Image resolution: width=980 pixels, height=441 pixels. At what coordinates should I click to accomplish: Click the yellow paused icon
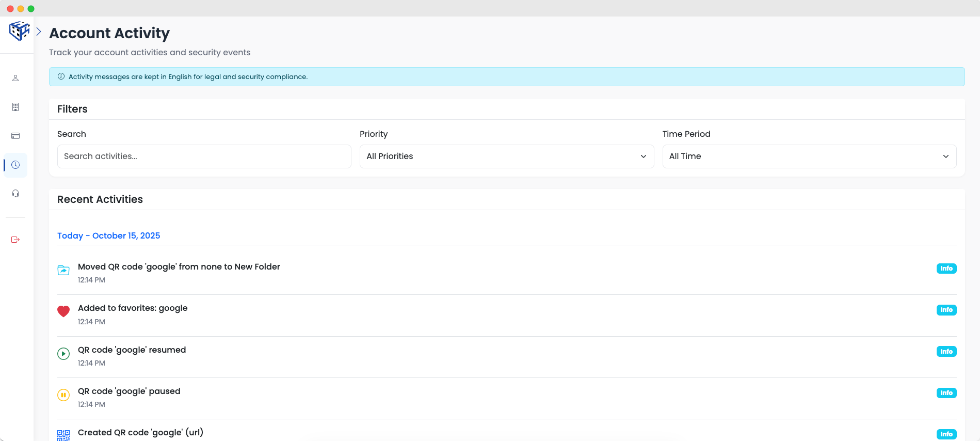63,395
